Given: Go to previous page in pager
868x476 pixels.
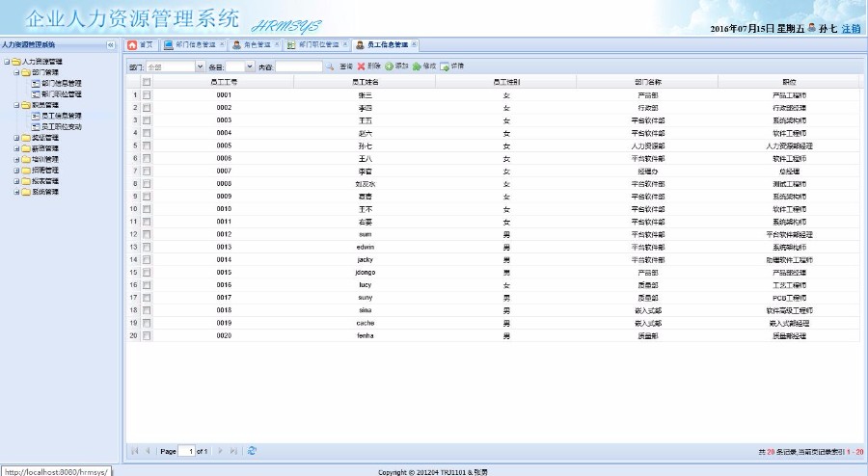Looking at the screenshot, I should (x=148, y=451).
